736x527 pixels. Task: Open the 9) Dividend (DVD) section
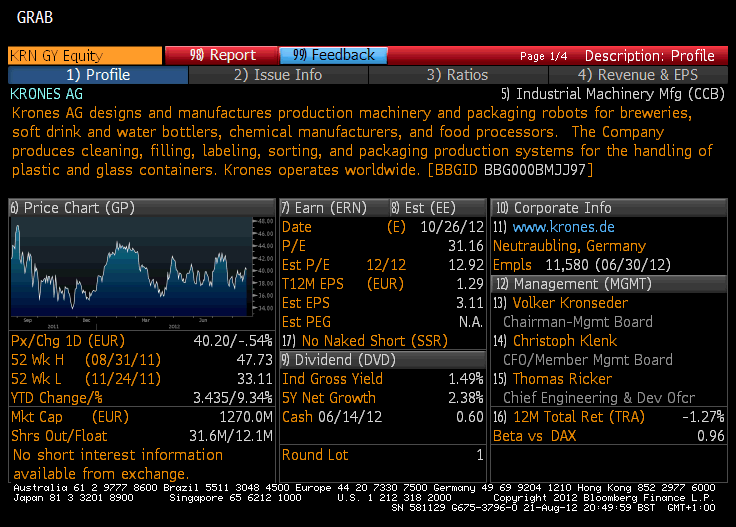pos(383,360)
